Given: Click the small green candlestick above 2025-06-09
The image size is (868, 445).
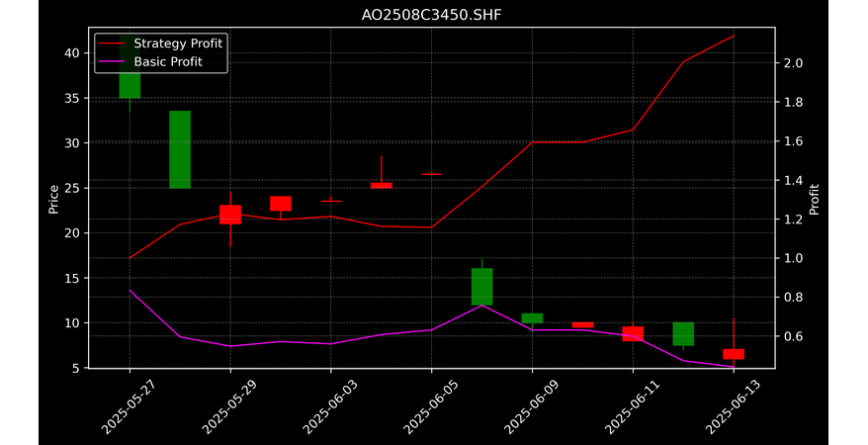Looking at the screenshot, I should [533, 318].
